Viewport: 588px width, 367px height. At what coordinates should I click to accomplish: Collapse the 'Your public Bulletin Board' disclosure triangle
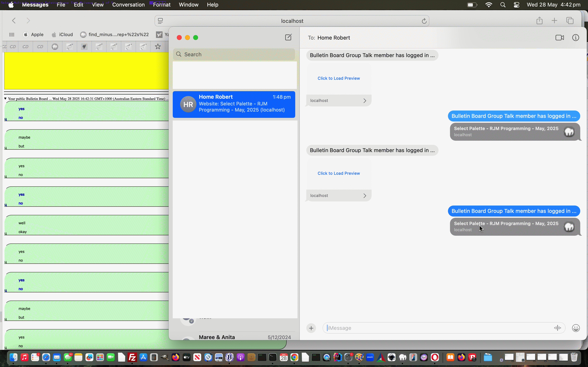5,98
